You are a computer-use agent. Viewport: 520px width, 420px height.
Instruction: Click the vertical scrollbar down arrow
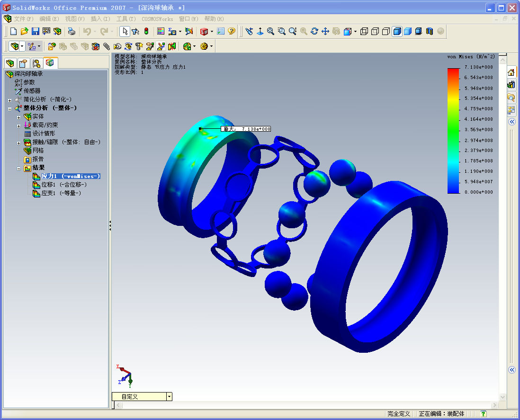(502, 396)
